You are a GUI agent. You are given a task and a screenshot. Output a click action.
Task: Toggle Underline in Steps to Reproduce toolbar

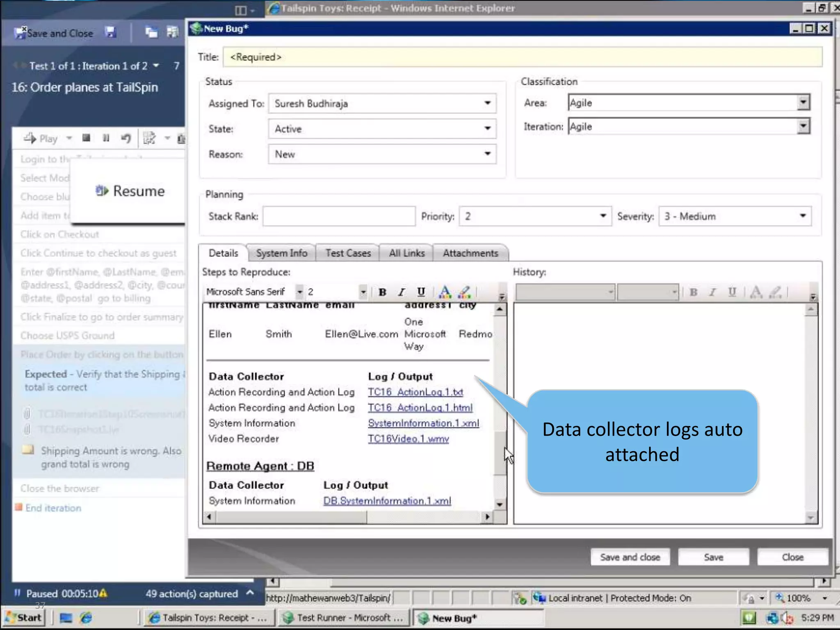pyautogui.click(x=421, y=292)
